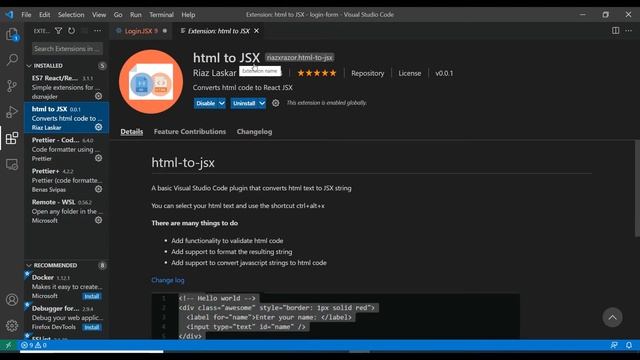Click the extension settings gear beside Uninstall
The height and width of the screenshot is (360, 640).
pyautogui.click(x=276, y=103)
